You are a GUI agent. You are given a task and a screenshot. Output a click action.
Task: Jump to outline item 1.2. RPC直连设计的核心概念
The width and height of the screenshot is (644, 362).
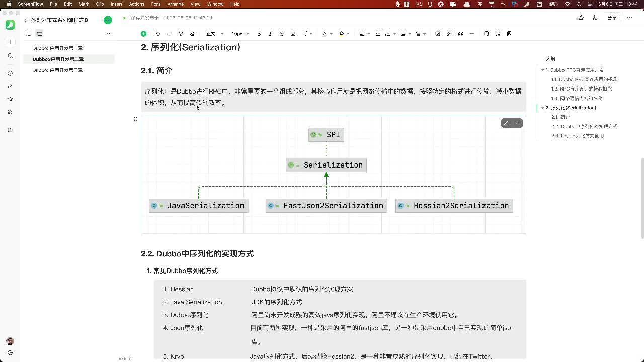[x=582, y=89]
